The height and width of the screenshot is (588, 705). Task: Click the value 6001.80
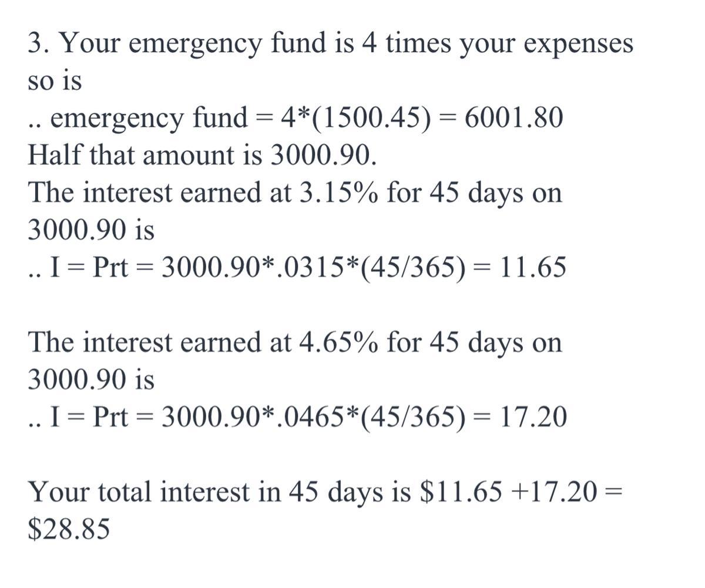[x=513, y=118]
